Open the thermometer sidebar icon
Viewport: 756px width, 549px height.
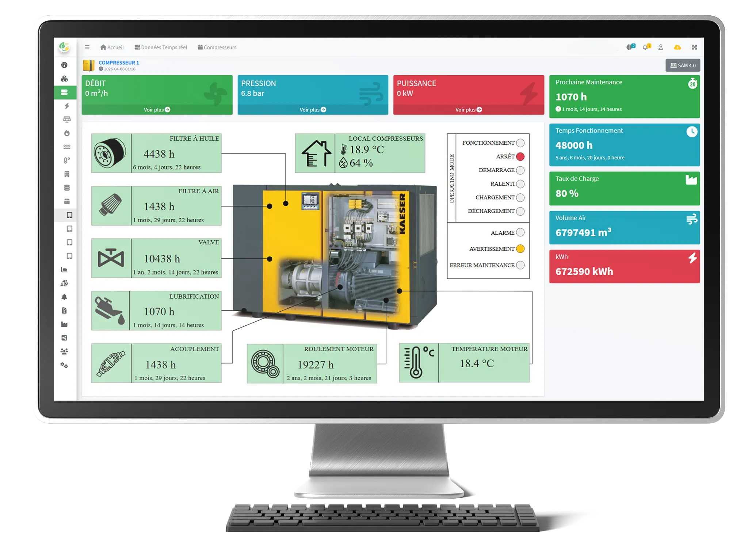pos(67,160)
